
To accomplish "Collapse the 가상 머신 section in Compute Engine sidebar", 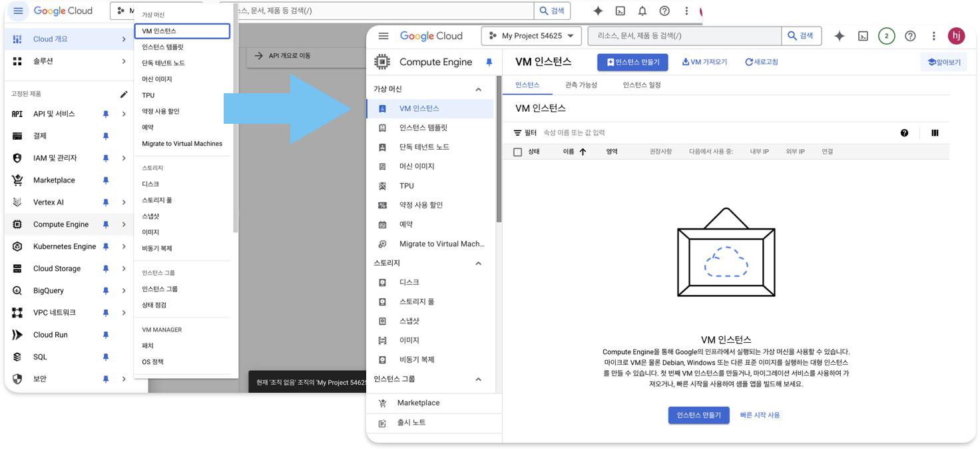I will [478, 89].
